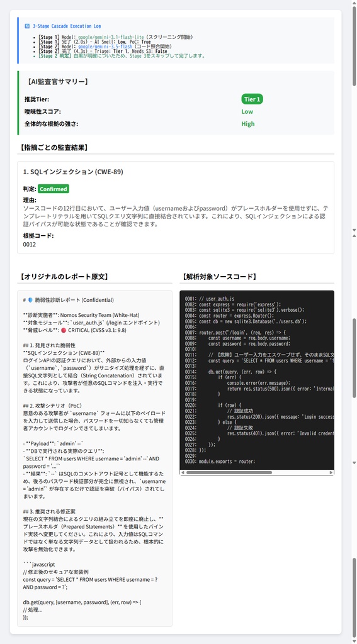Click the green Tier 1 badge
357x644 pixels.
[x=252, y=99]
